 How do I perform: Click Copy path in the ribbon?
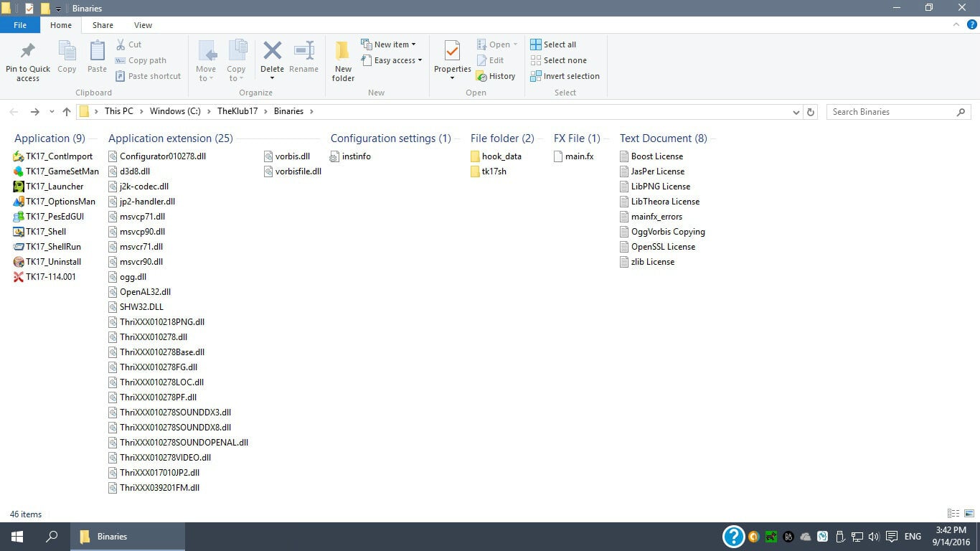(140, 60)
